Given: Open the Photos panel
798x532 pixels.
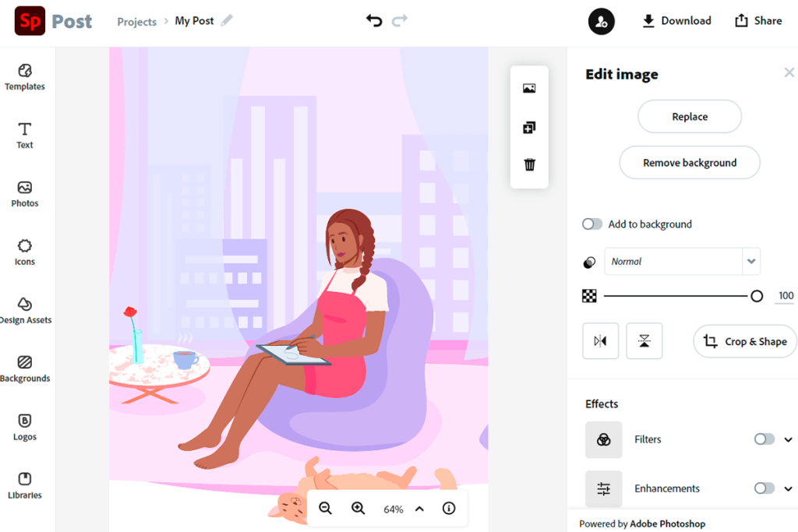Looking at the screenshot, I should click(26, 193).
